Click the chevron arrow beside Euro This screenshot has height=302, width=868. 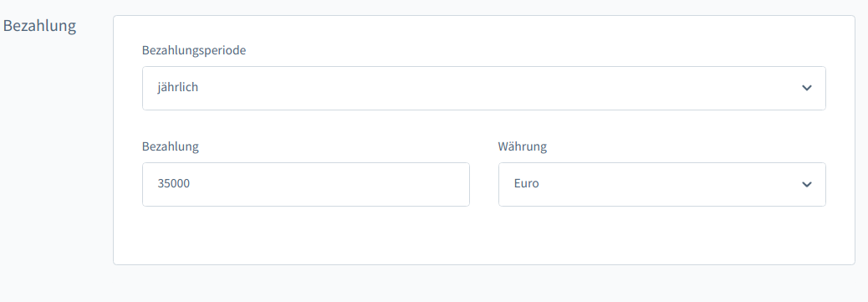click(x=807, y=185)
